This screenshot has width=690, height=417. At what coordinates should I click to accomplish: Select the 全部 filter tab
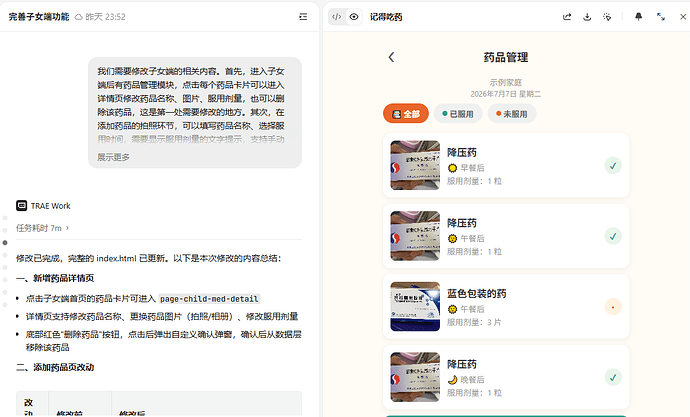406,114
